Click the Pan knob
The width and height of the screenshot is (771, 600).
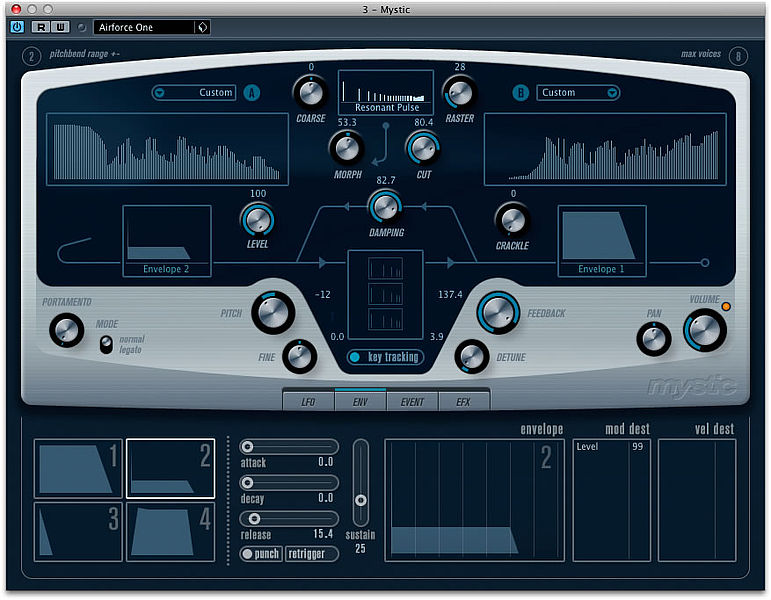tap(653, 339)
